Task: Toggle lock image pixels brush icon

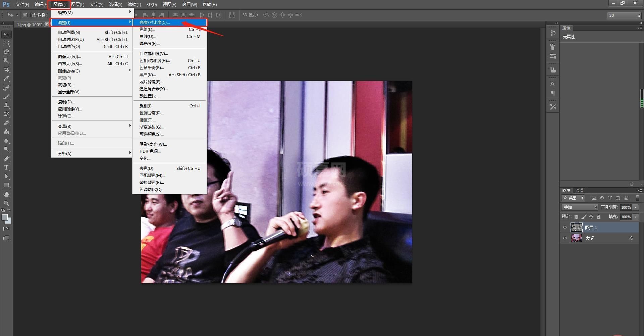Action: pyautogui.click(x=584, y=217)
